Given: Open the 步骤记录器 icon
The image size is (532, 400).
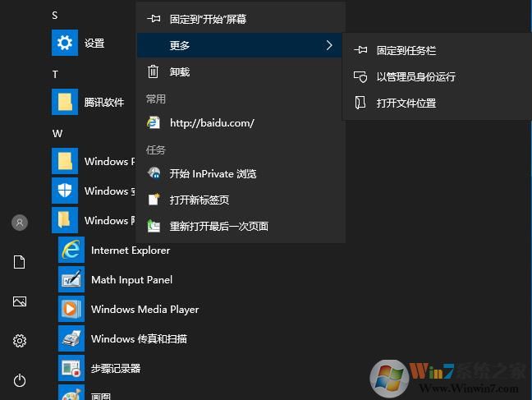Looking at the screenshot, I should pos(71,368).
